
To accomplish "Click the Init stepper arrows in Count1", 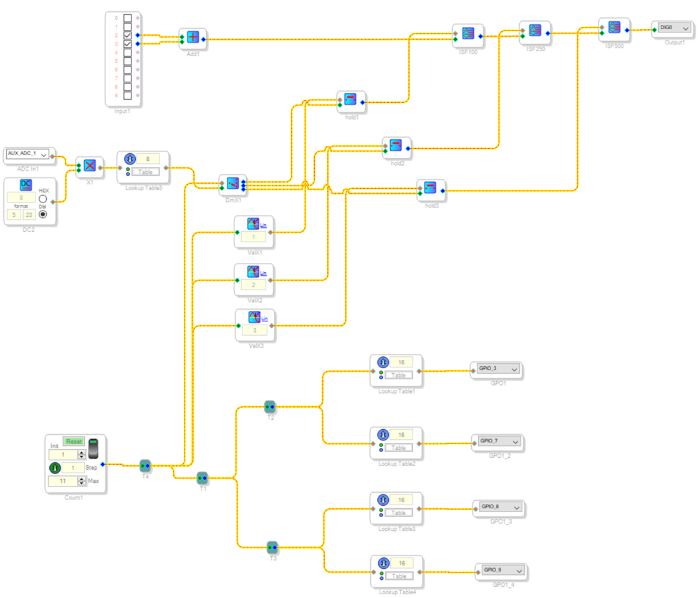I will point(81,455).
